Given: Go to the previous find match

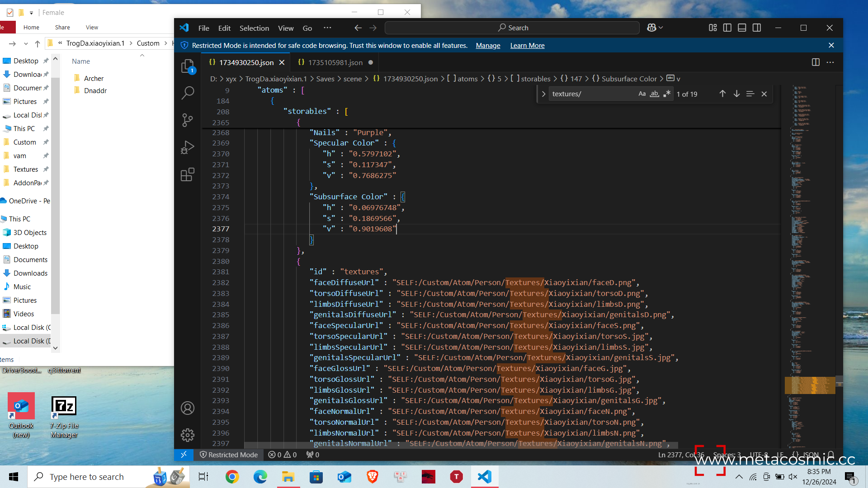Looking at the screenshot, I should coord(722,94).
